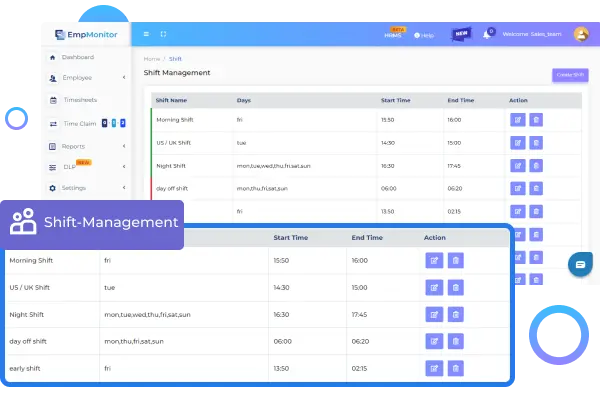The image size is (600, 400).
Task: Edit Night Shift in the enlarged foreground table
Action: 434,314
